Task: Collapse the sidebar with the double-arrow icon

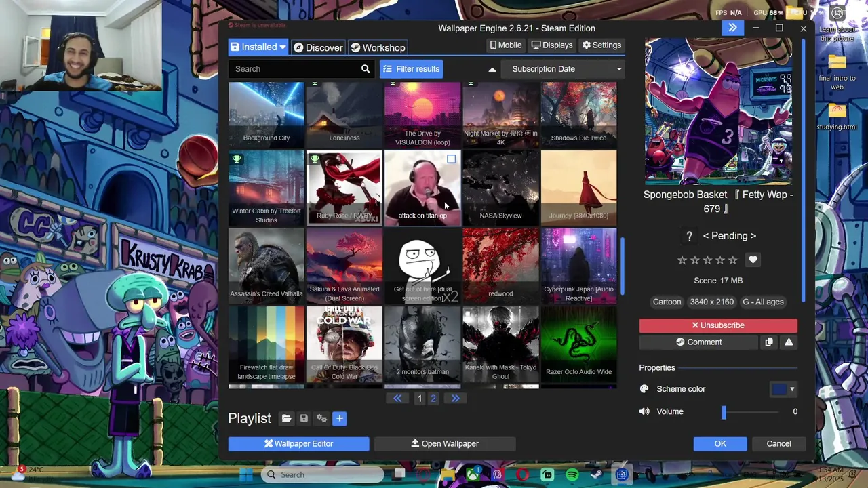Action: tap(732, 28)
